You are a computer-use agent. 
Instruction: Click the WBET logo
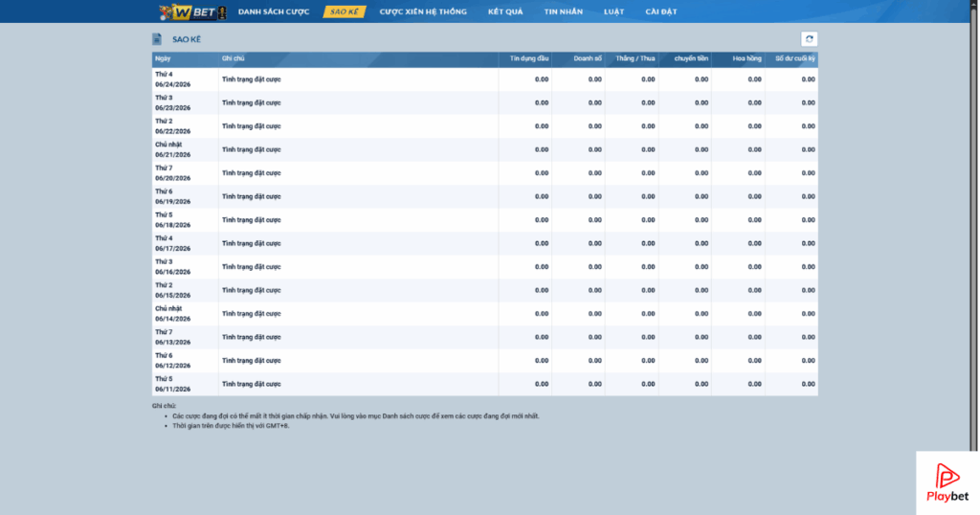pyautogui.click(x=192, y=11)
